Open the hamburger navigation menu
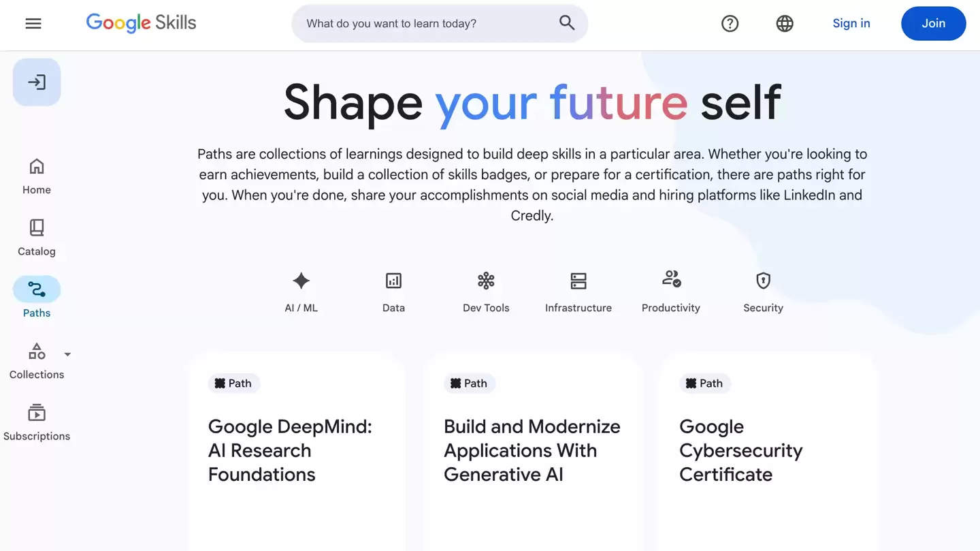 click(33, 22)
